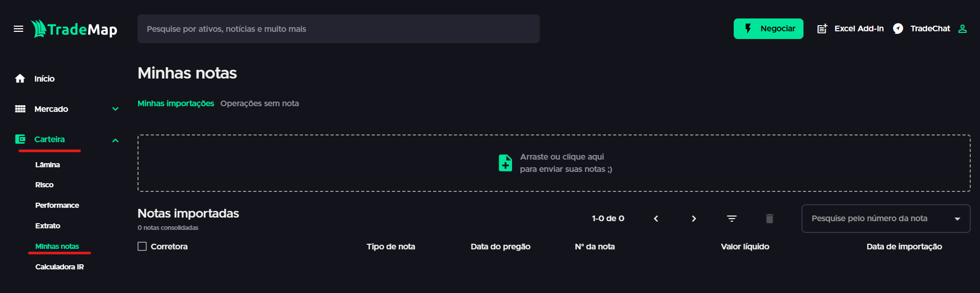Click the filter notes icon
Viewport: 980px width, 293px height.
pyautogui.click(x=732, y=219)
